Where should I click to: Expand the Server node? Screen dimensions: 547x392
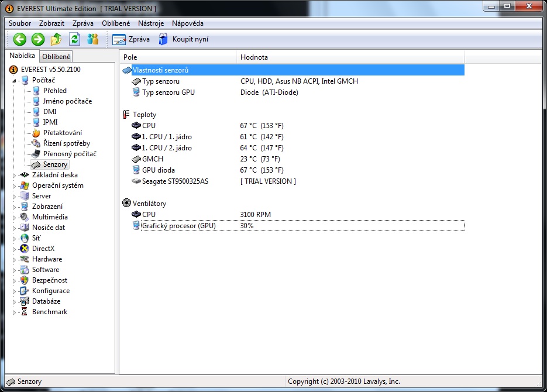[x=14, y=197]
